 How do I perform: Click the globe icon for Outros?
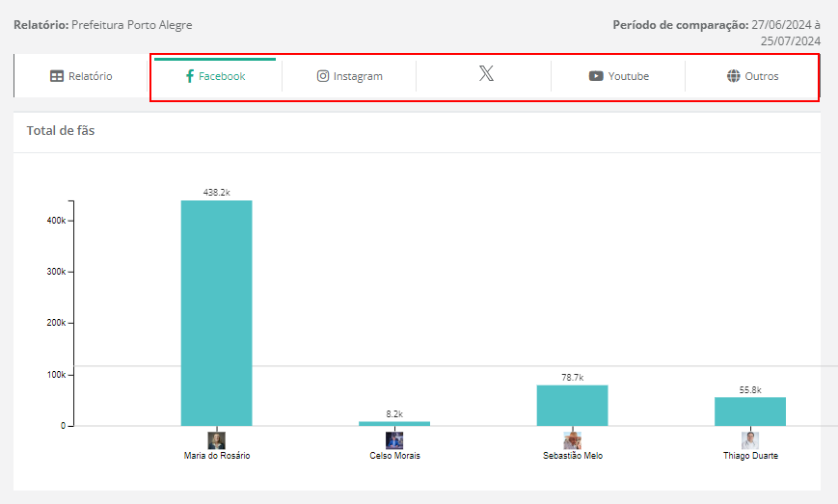click(x=734, y=76)
